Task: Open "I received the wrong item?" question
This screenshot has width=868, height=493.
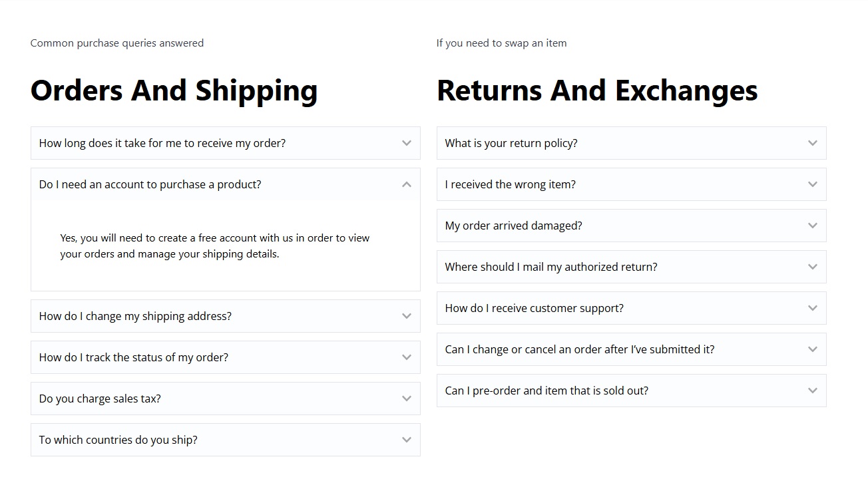Action: click(x=511, y=184)
